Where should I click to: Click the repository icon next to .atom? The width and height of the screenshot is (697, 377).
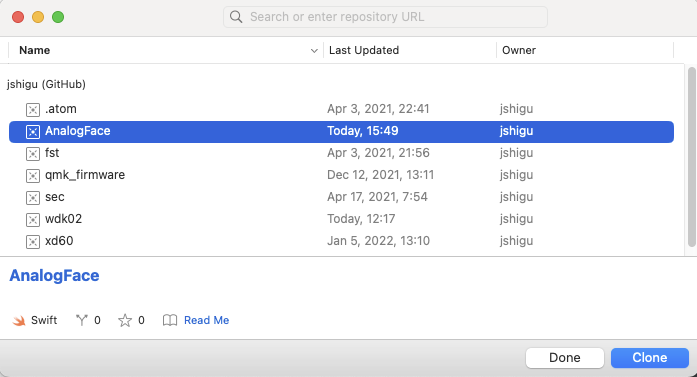33,109
